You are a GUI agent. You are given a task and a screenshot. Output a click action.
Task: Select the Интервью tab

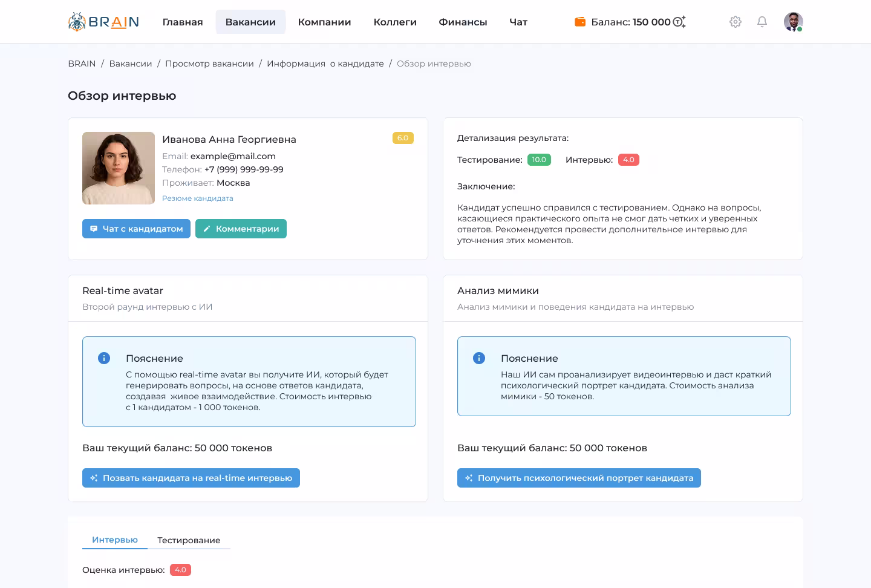[x=115, y=540]
